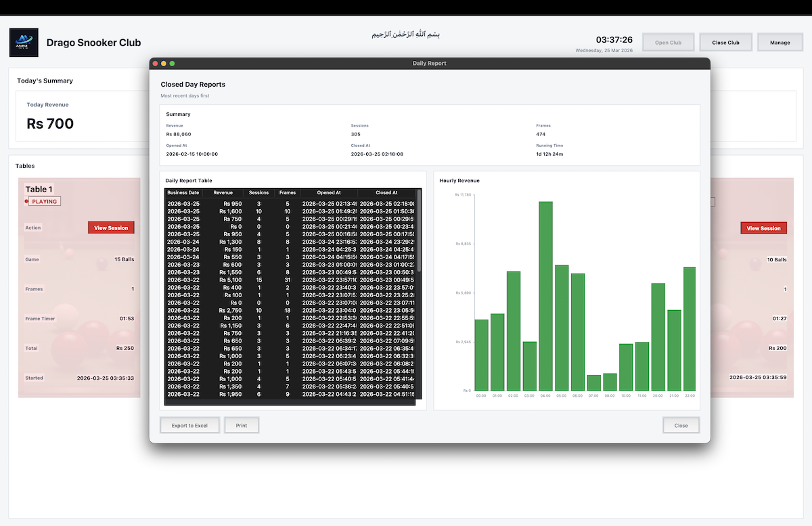Click the 15 Balls game value on Table 1

pos(124,259)
